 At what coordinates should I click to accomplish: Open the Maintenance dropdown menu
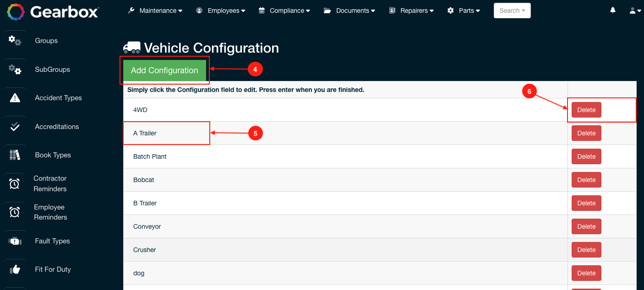158,10
